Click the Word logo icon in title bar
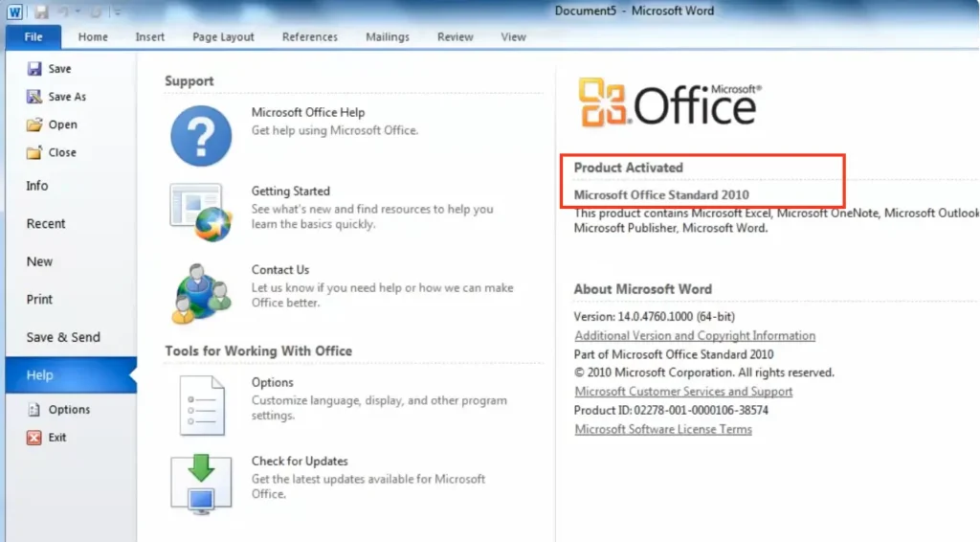Image resolution: width=980 pixels, height=542 pixels. click(14, 11)
